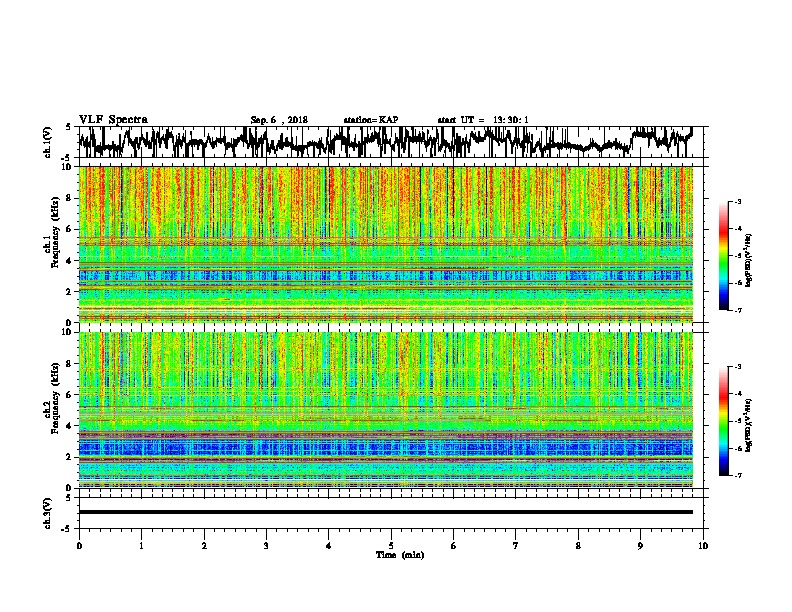The height and width of the screenshot is (612, 792).
Task: Click the "8" kHz tick on ch.1 frequency axis
Action: [70, 198]
